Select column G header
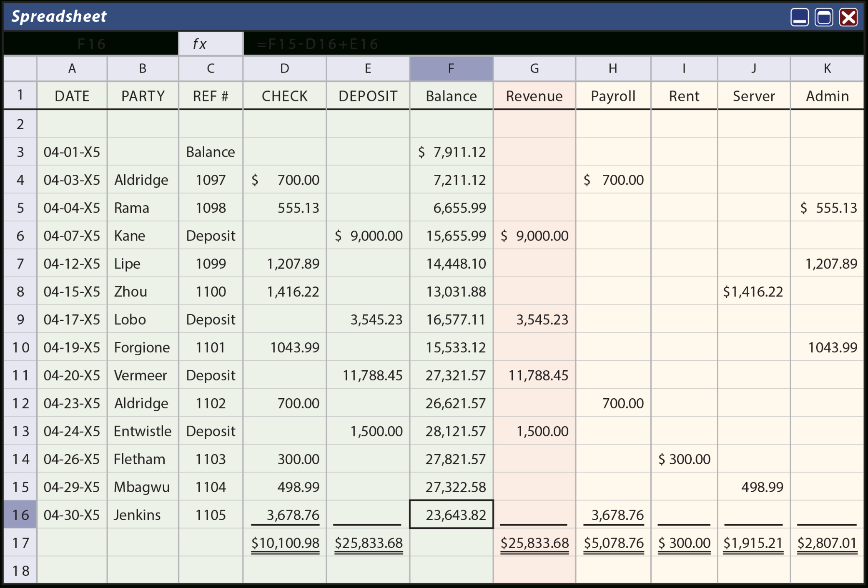The image size is (868, 588). [x=534, y=68]
